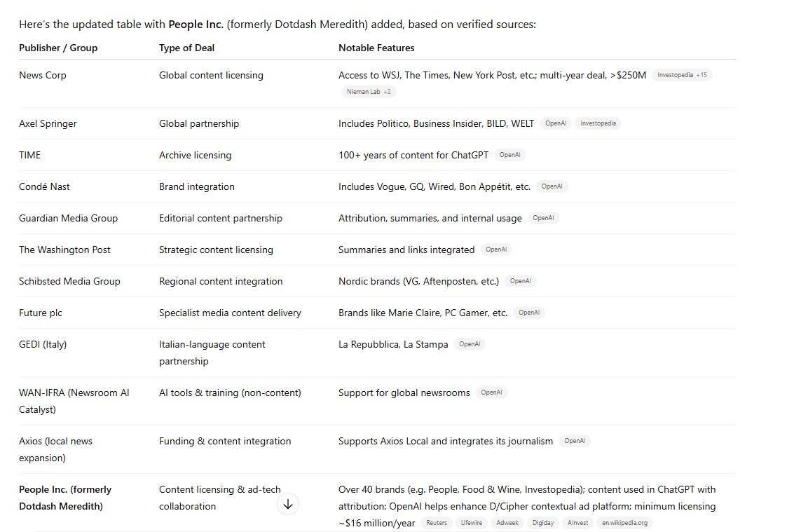Open the OpenAI citation on Axel Springer row

tap(556, 123)
